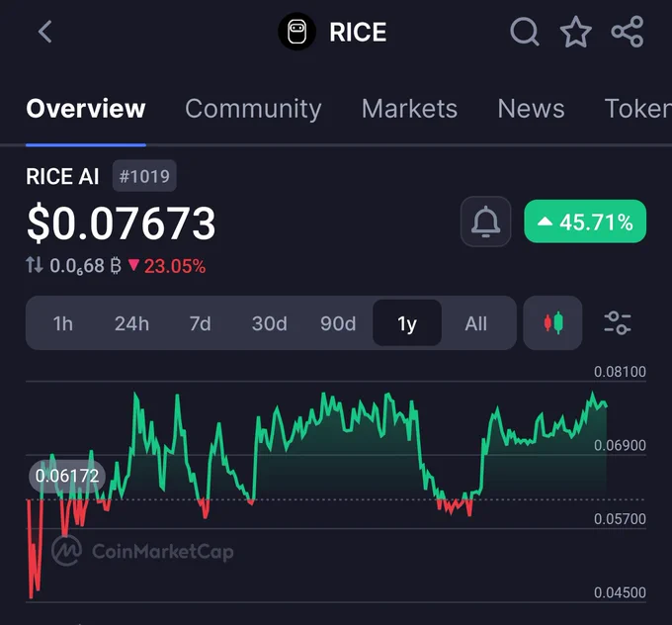Select the 90d chart range

pos(338,323)
